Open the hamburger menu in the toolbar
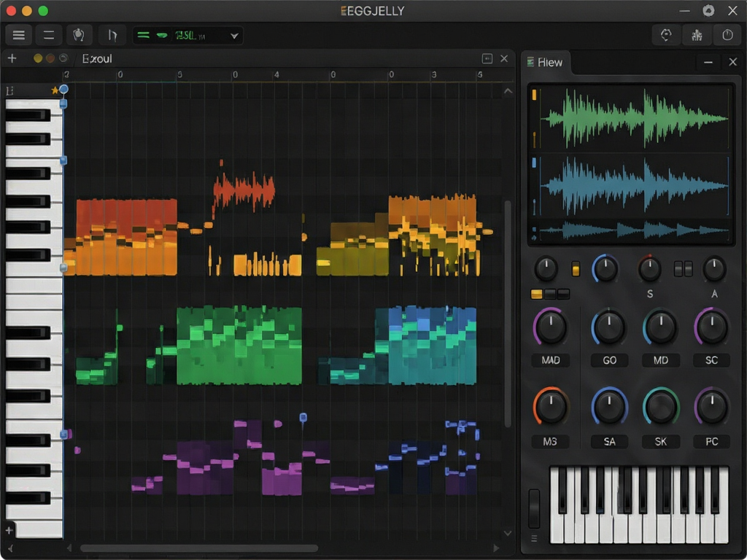Screen dimensions: 747x560 pyautogui.click(x=18, y=35)
